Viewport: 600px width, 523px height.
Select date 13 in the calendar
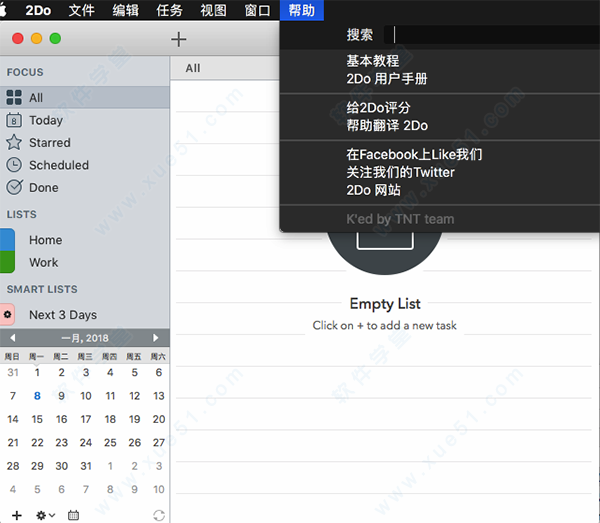point(159,396)
